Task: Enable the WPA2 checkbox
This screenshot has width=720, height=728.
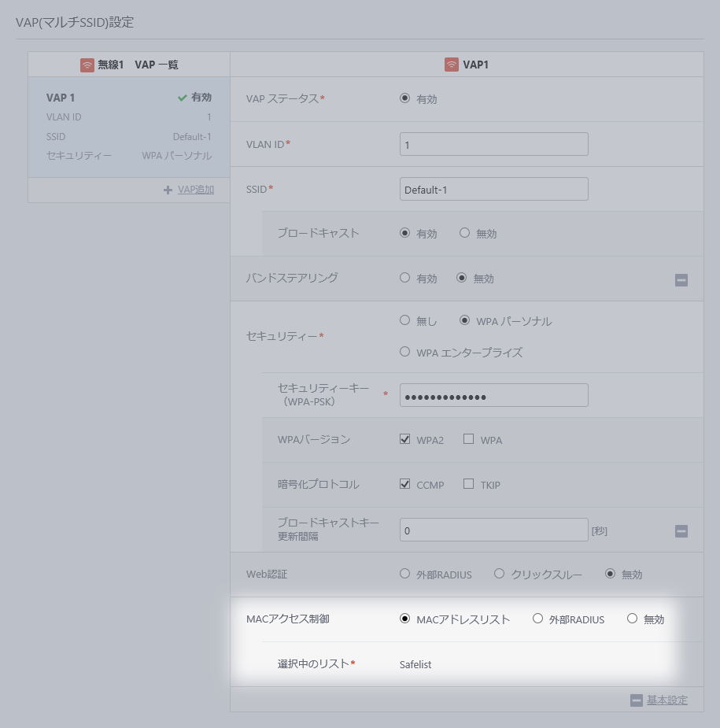Action: click(x=405, y=439)
